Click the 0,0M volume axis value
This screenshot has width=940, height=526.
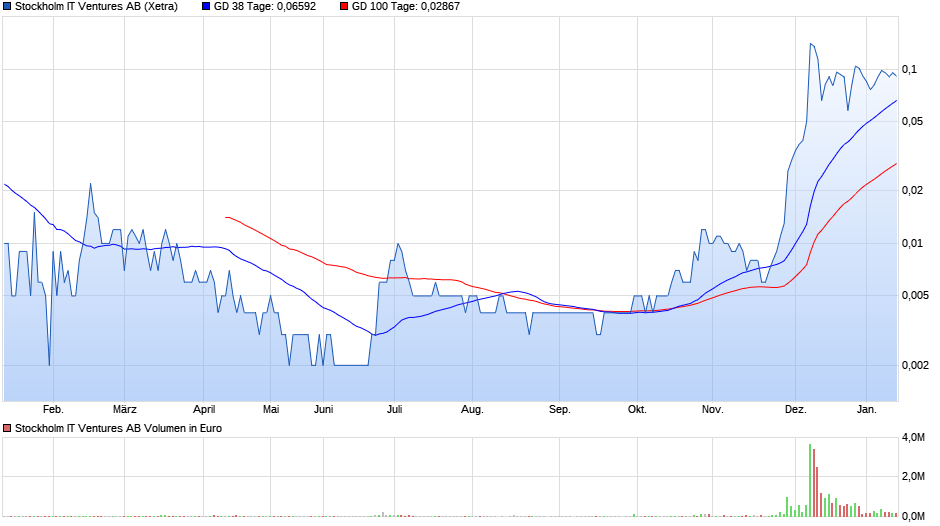click(x=914, y=516)
